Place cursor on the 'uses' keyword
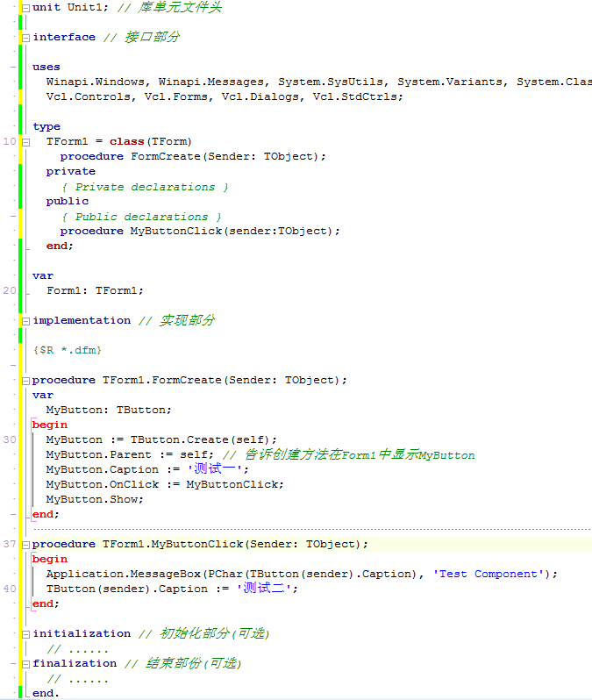592x700 pixels. (46, 67)
